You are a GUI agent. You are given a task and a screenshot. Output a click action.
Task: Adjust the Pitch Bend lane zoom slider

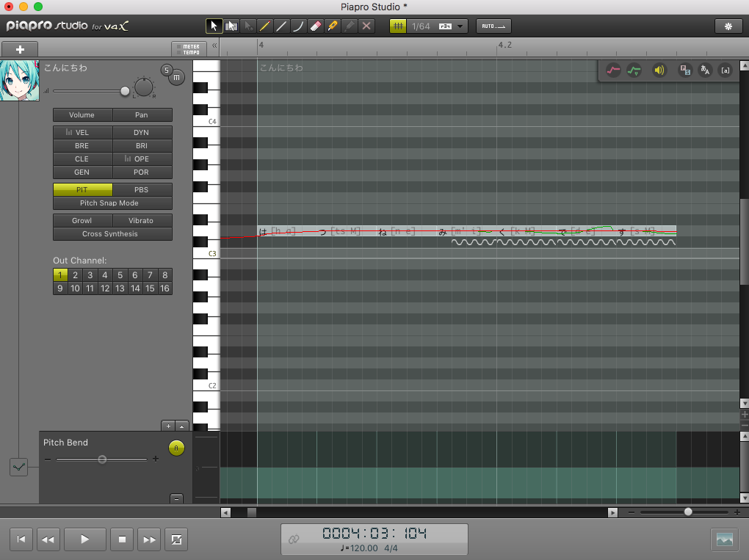(101, 459)
